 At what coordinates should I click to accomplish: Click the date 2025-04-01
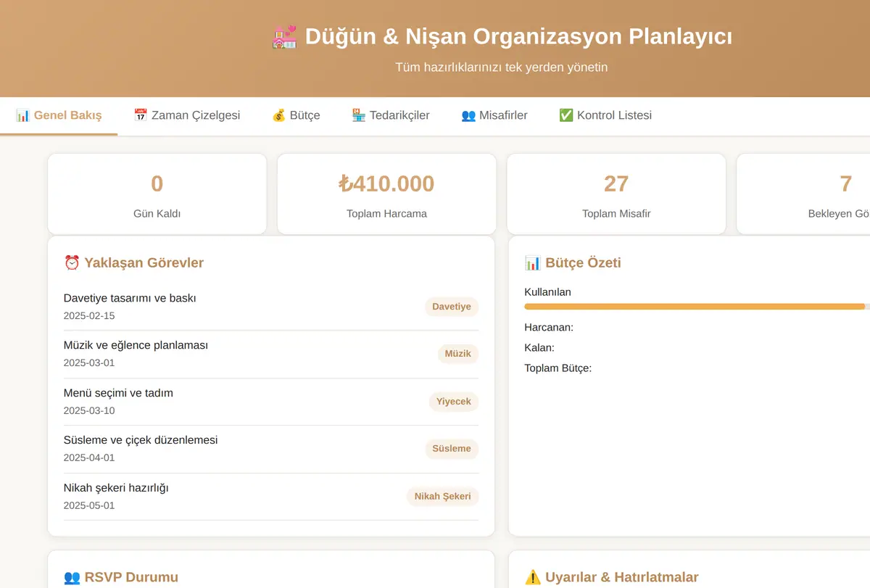coord(89,457)
